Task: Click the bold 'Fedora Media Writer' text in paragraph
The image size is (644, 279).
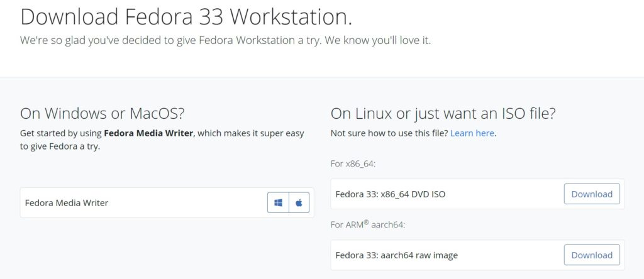Action: pyautogui.click(x=148, y=133)
